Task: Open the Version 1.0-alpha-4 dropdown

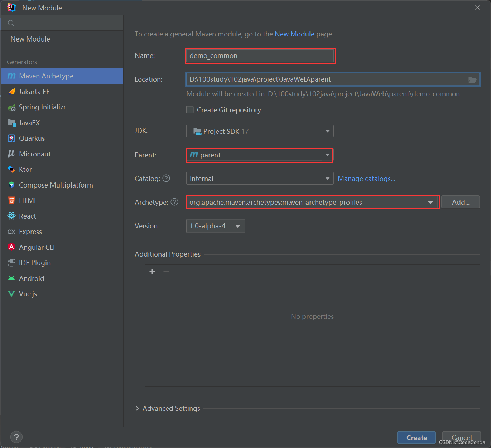Action: pos(216,226)
